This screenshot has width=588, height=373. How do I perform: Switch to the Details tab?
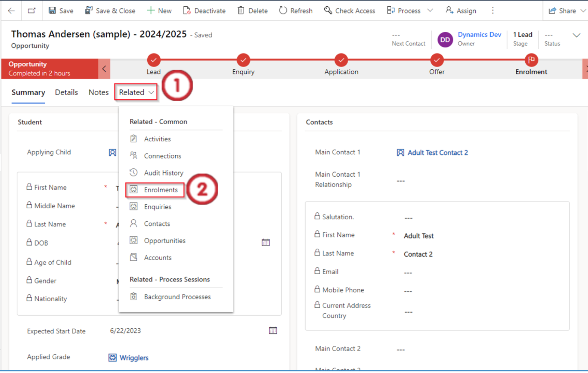[x=66, y=92]
